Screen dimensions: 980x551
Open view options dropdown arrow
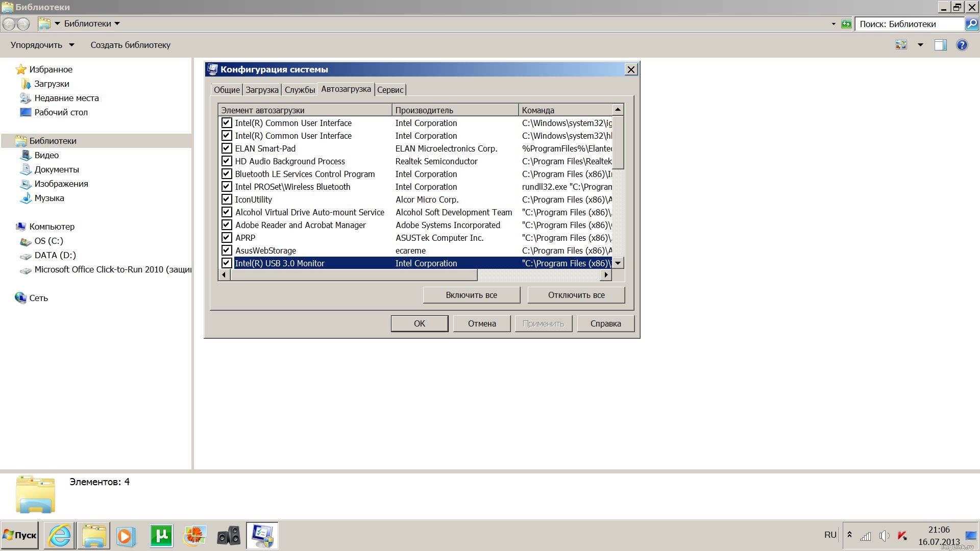click(920, 45)
